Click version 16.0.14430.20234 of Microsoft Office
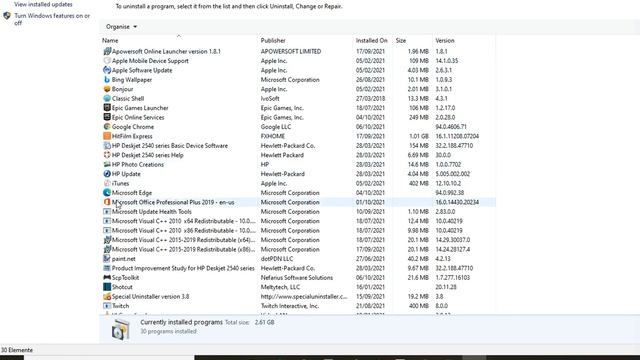Viewport: 640px width, 360px height. coord(457,202)
